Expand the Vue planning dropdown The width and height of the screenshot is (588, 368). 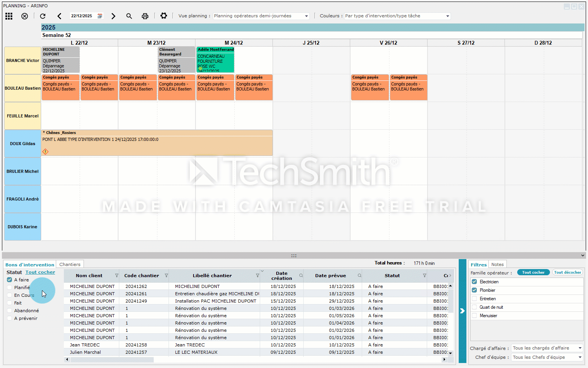pyautogui.click(x=306, y=16)
